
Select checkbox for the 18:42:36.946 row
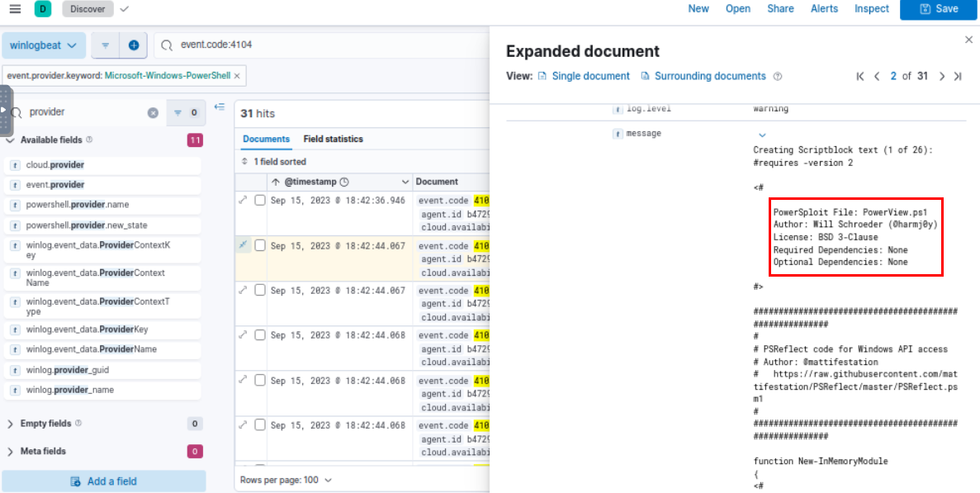260,201
